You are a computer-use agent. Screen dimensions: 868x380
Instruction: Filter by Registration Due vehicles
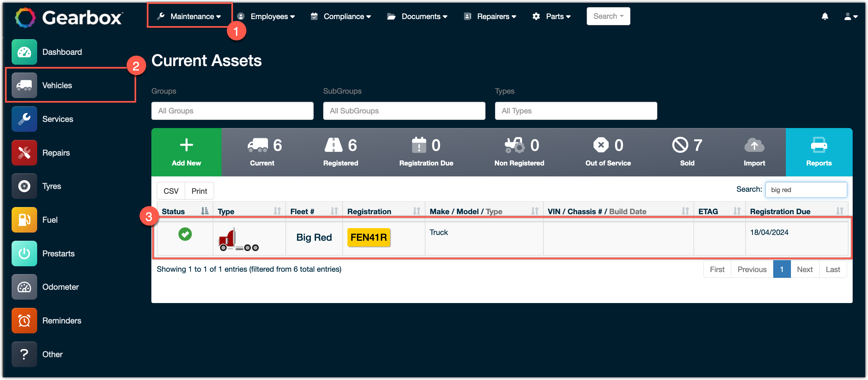[426, 152]
